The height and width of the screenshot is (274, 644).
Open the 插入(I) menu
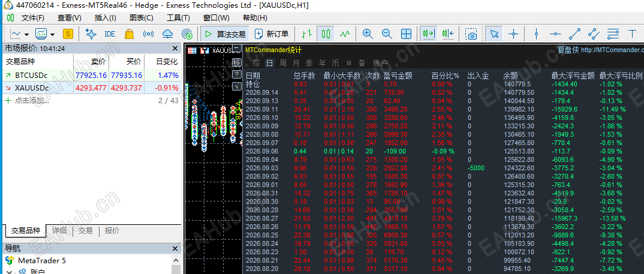click(105, 18)
